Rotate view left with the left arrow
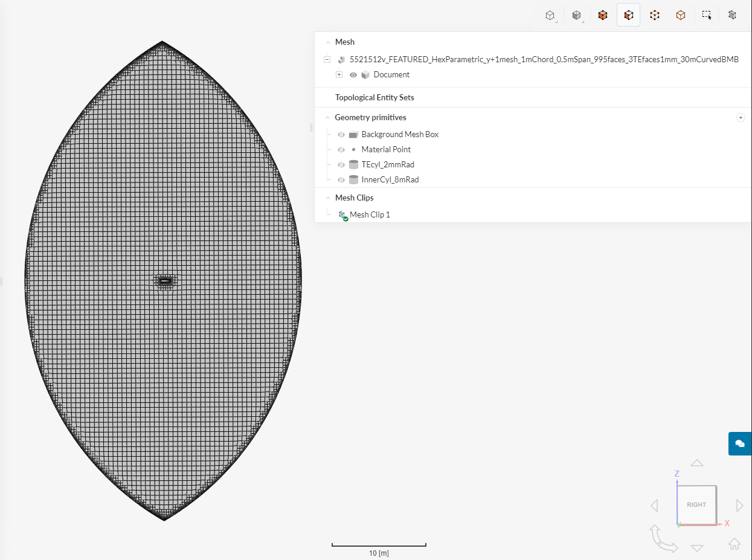 tap(654, 505)
